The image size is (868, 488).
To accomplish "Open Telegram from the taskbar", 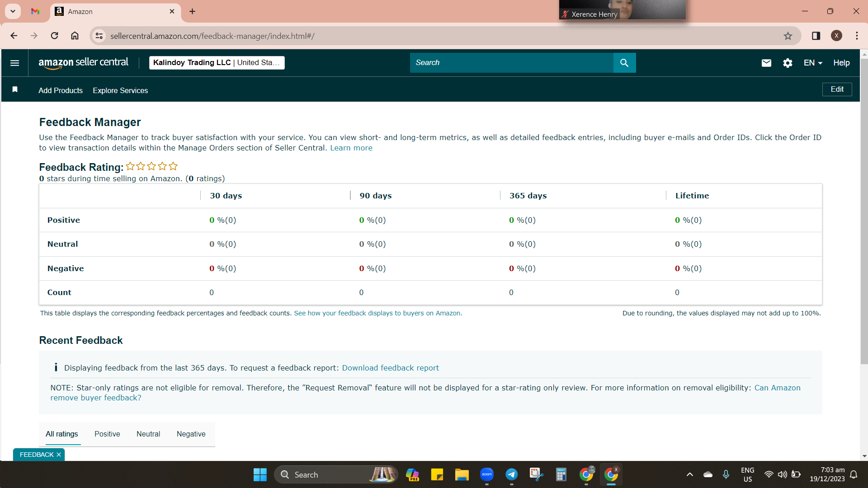I will coord(511,474).
